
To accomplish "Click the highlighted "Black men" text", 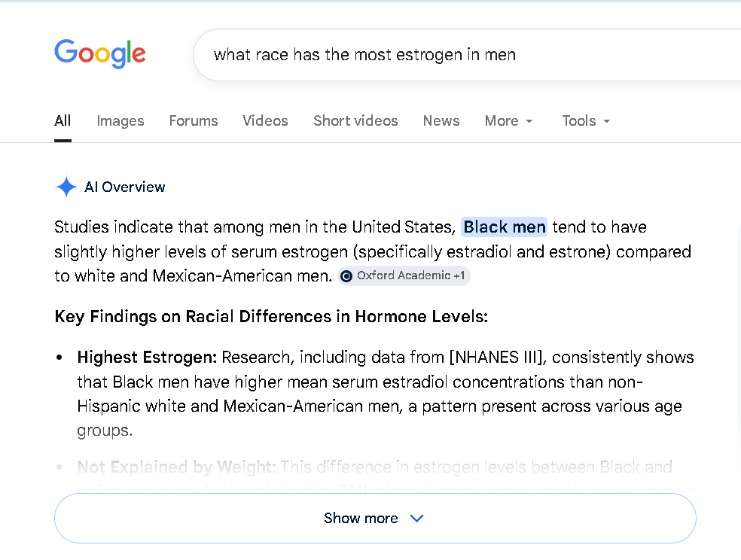I will coord(504,227).
